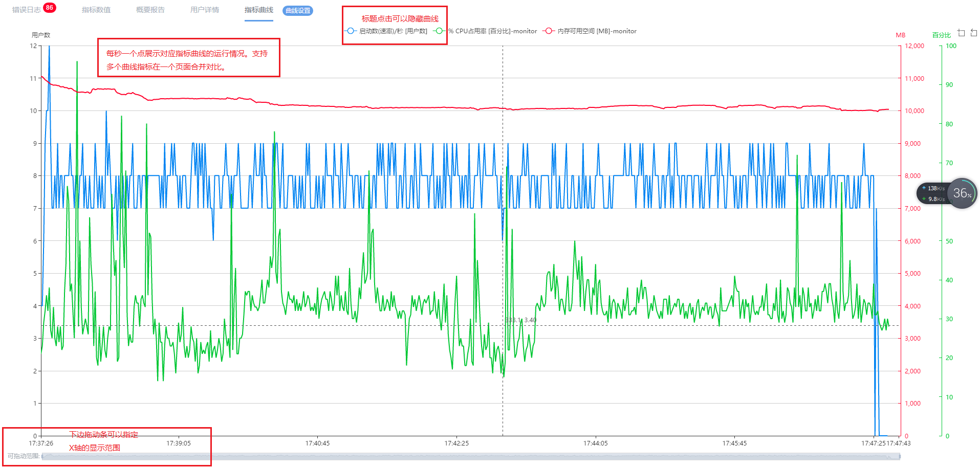Image resolution: width=980 pixels, height=468 pixels.
Task: Click the X-axis range slider bar
Action: [471, 456]
